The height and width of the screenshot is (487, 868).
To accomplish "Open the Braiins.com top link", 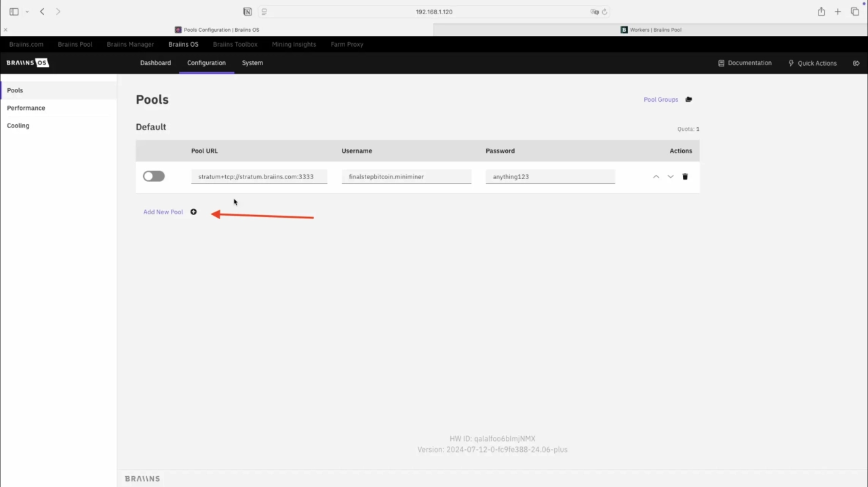I will click(26, 44).
